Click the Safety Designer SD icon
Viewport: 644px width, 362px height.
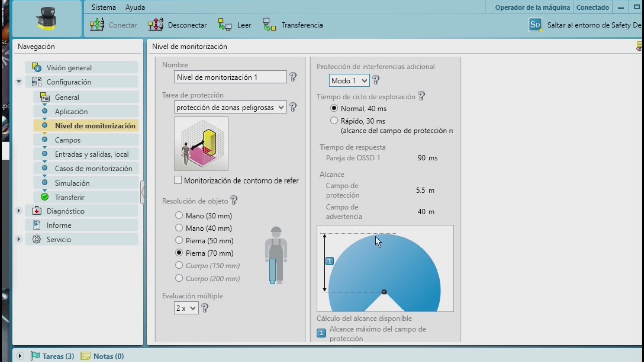(535, 25)
